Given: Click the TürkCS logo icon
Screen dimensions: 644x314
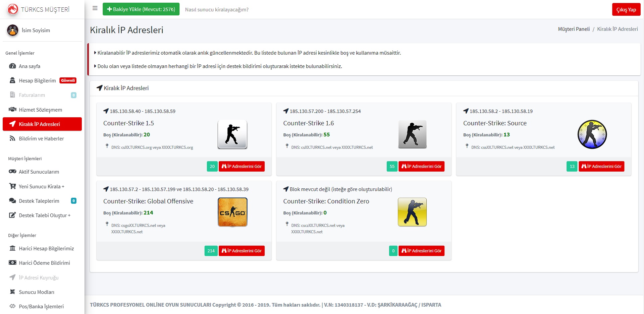Looking at the screenshot, I should coord(13,9).
